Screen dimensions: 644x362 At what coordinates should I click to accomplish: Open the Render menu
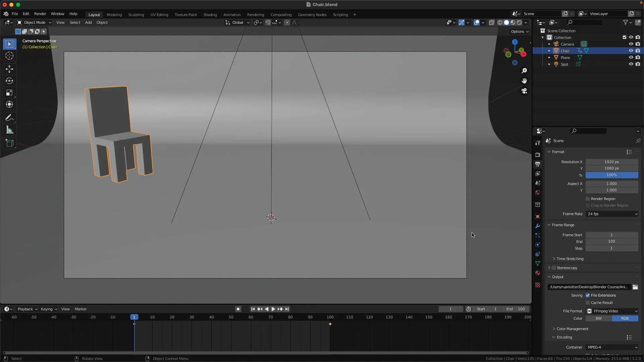(40, 14)
